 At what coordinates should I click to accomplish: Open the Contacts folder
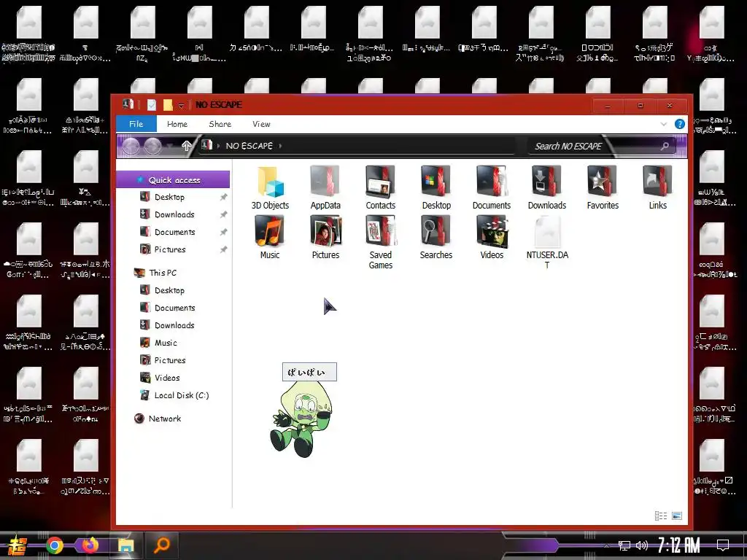click(x=380, y=188)
